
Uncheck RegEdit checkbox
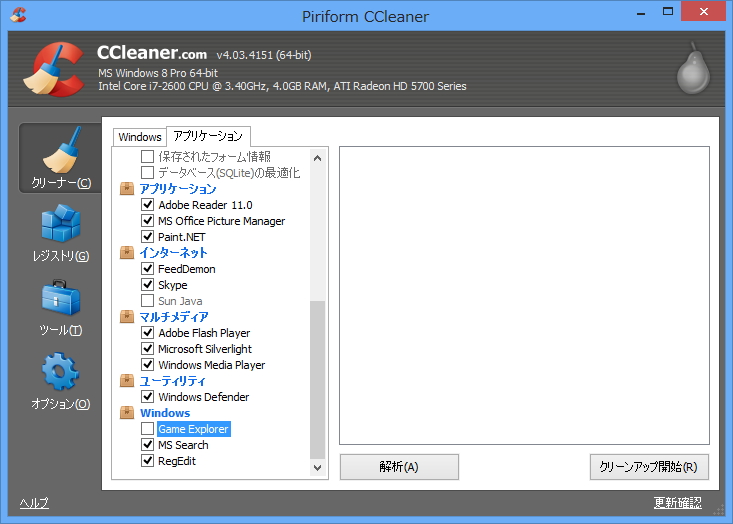[147, 461]
